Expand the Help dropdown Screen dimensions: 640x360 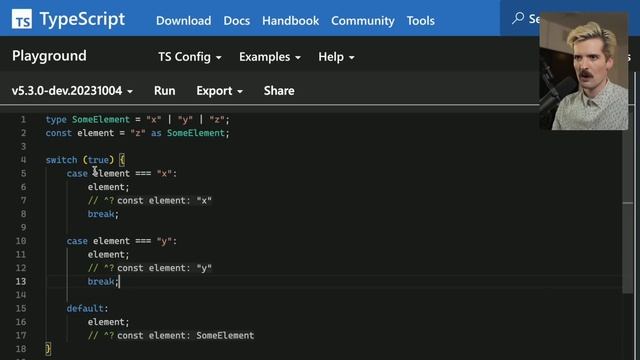(336, 57)
